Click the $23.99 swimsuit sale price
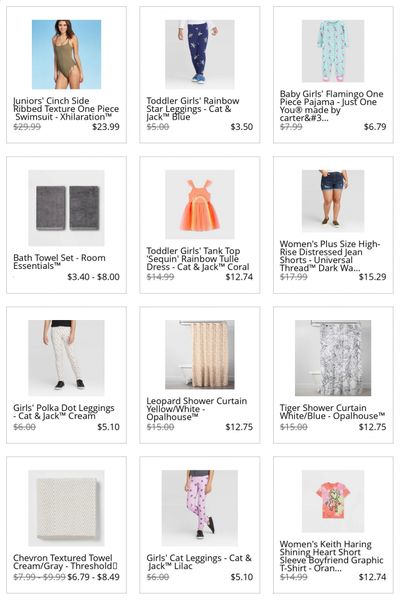 (106, 127)
